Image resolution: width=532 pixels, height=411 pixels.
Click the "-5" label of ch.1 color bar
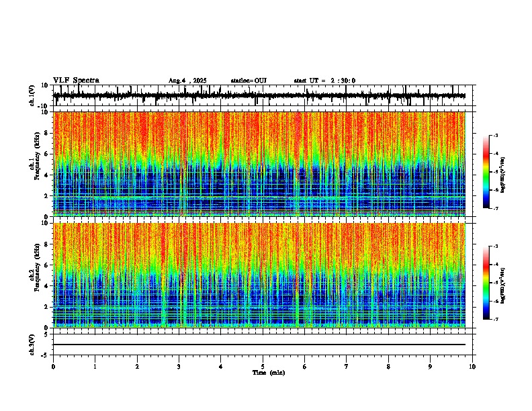pos(495,172)
